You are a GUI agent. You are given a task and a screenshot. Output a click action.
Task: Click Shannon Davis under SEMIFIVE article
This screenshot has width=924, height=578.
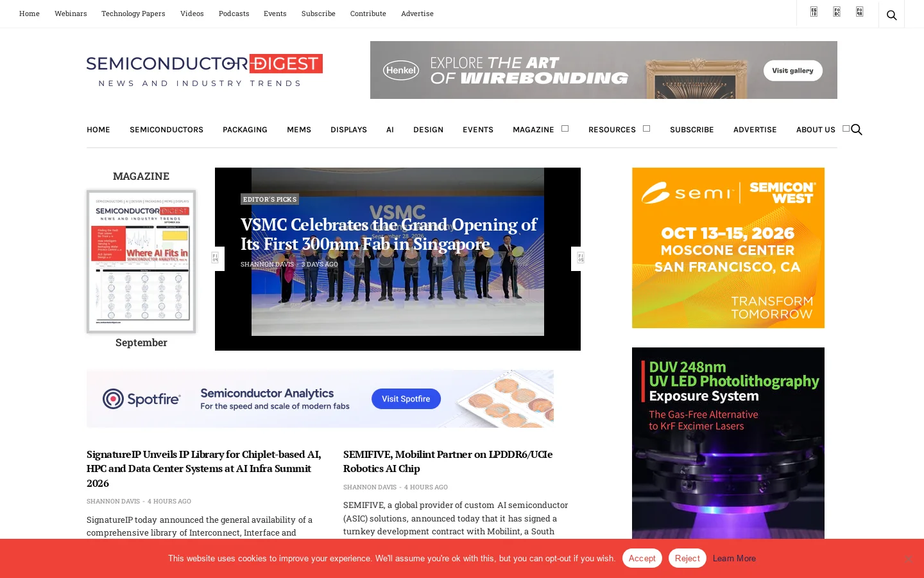(370, 487)
